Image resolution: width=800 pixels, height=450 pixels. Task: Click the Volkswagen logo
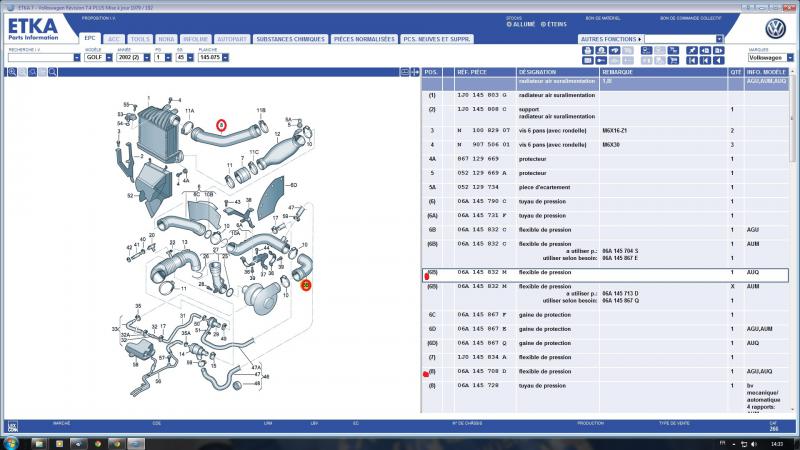point(775,29)
